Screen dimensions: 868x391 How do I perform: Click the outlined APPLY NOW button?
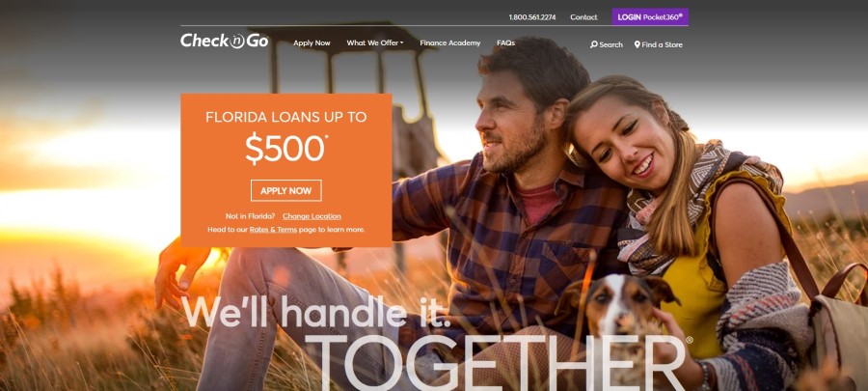[x=285, y=190]
